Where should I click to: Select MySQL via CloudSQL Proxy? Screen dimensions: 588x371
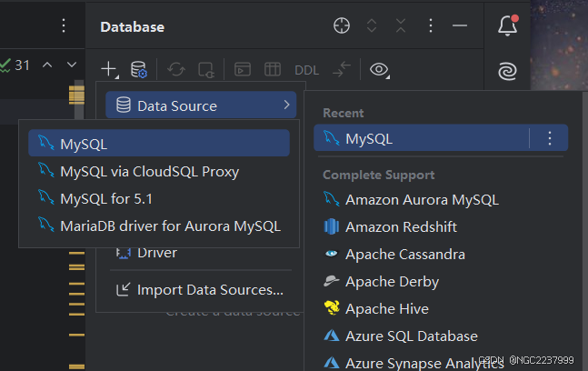(x=159, y=172)
